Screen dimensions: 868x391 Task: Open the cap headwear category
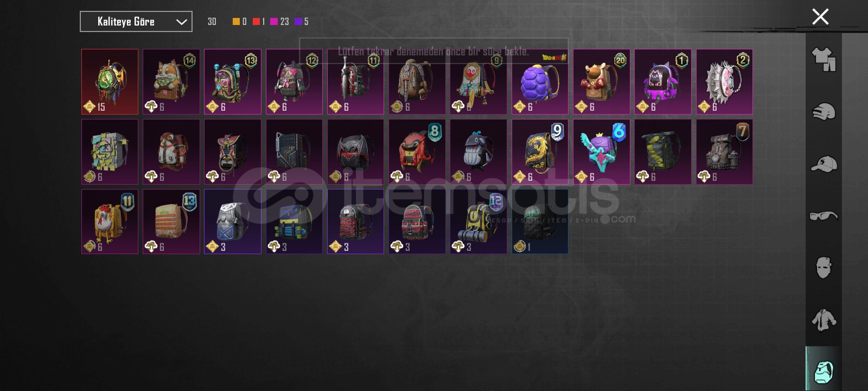coord(824,164)
